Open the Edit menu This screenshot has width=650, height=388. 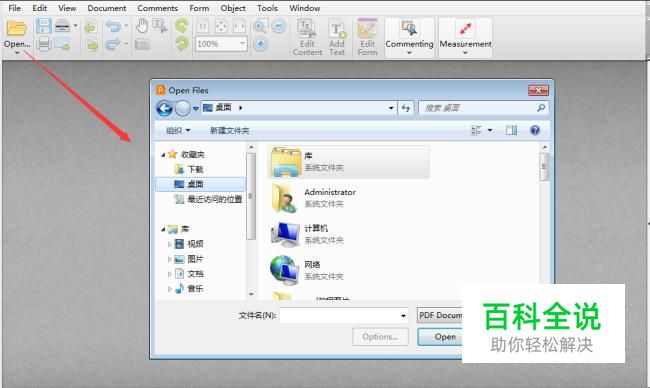pos(39,8)
